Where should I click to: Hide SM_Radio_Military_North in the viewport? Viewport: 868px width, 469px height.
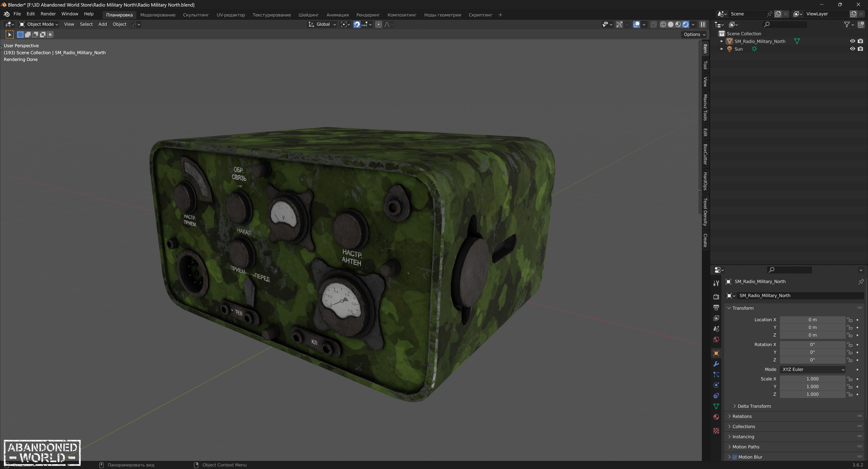click(x=852, y=41)
